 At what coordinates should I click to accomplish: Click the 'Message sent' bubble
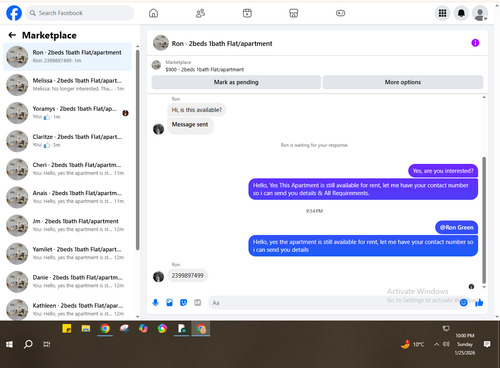190,125
